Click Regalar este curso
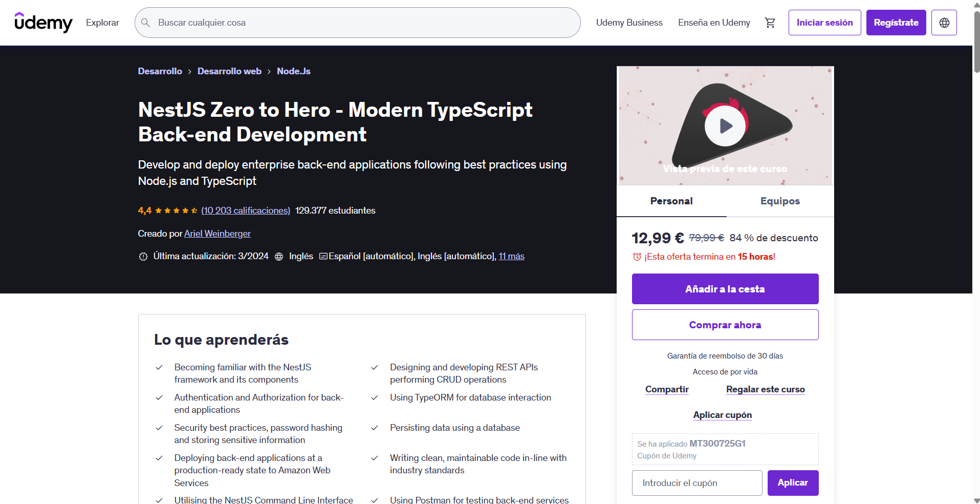The image size is (980, 504). 765,389
